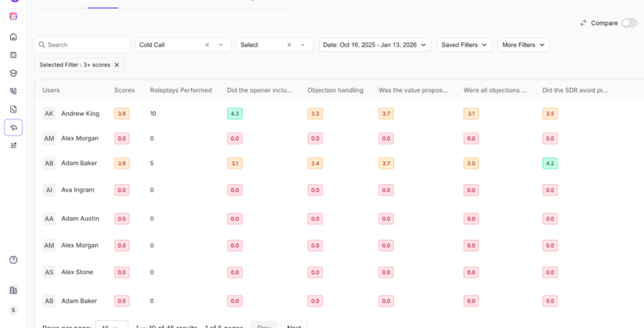Expand the Cold Call dropdown
Viewport: 644px width, 328px height.
[x=220, y=45]
